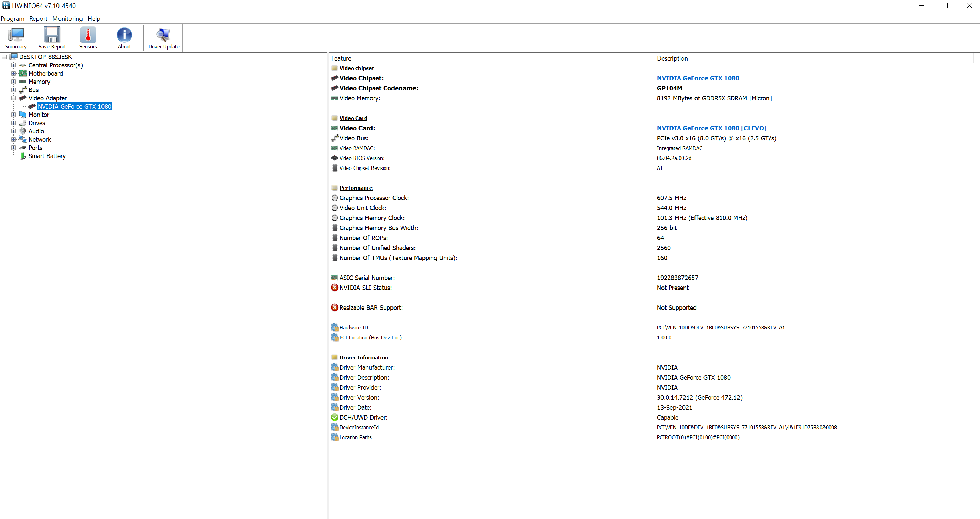
Task: Expand the Network tree node
Action: (x=14, y=140)
